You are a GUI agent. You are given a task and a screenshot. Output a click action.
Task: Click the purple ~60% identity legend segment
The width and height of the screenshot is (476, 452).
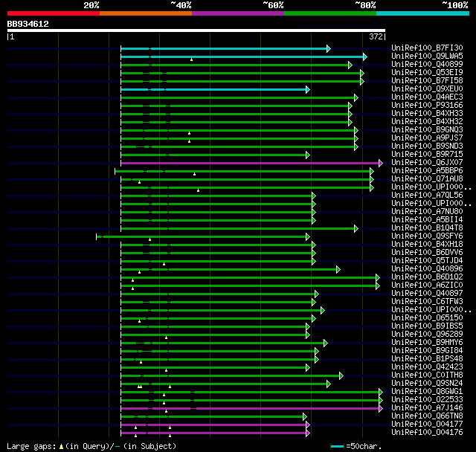(x=238, y=13)
